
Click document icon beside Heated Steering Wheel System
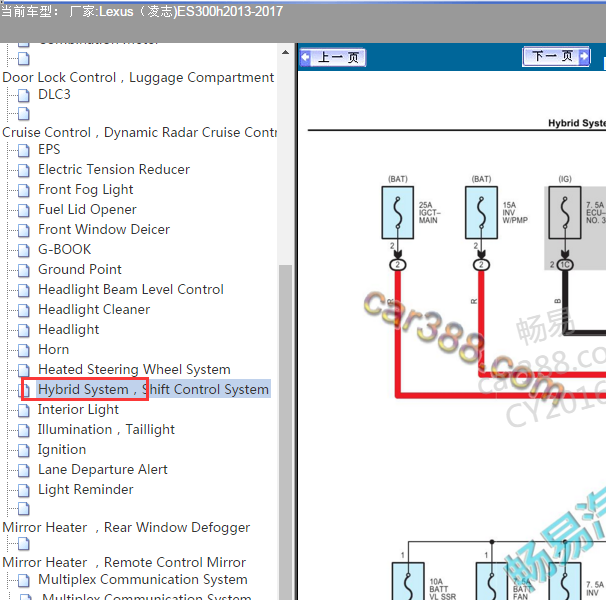pos(24,370)
